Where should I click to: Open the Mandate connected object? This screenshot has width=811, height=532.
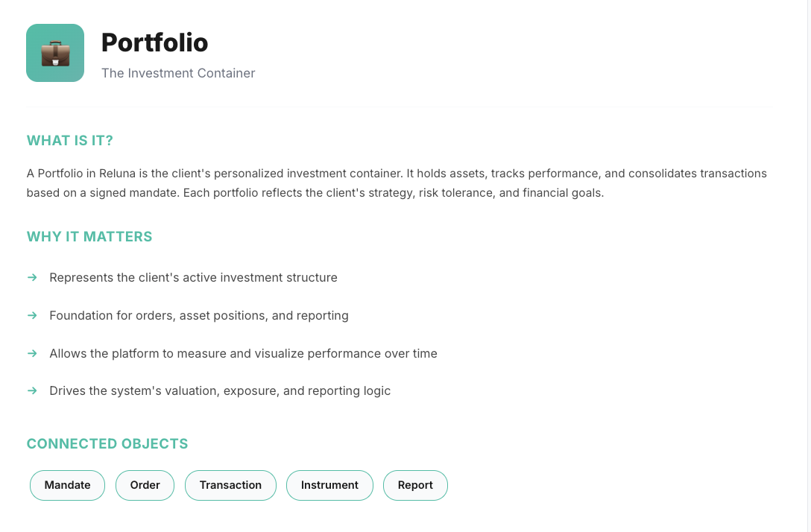tap(67, 485)
